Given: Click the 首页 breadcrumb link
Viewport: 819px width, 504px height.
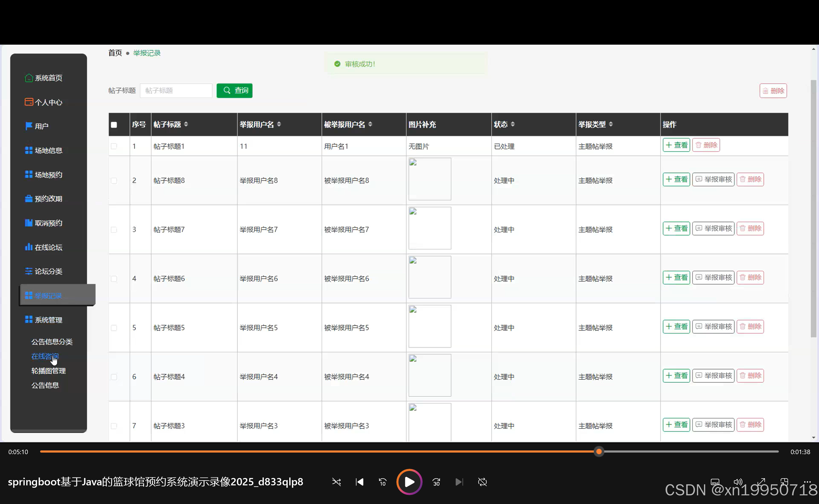Looking at the screenshot, I should 115,53.
